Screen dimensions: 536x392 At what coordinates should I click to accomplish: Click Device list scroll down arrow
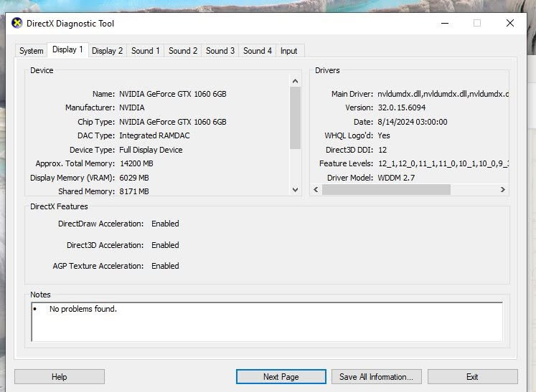click(x=296, y=189)
